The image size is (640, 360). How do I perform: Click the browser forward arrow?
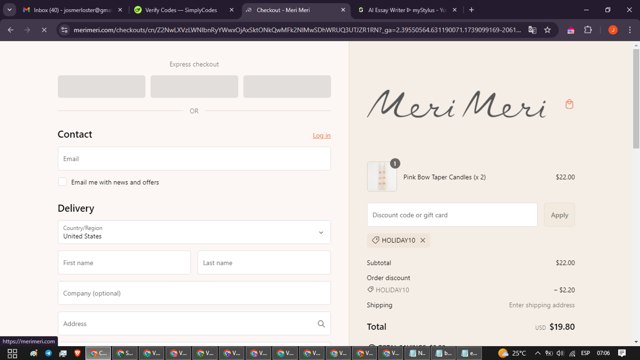coord(27,30)
